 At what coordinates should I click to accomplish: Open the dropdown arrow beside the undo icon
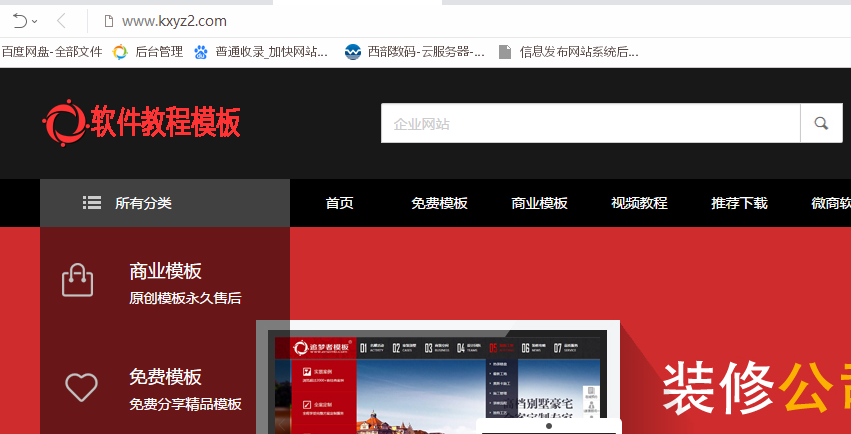(35, 22)
